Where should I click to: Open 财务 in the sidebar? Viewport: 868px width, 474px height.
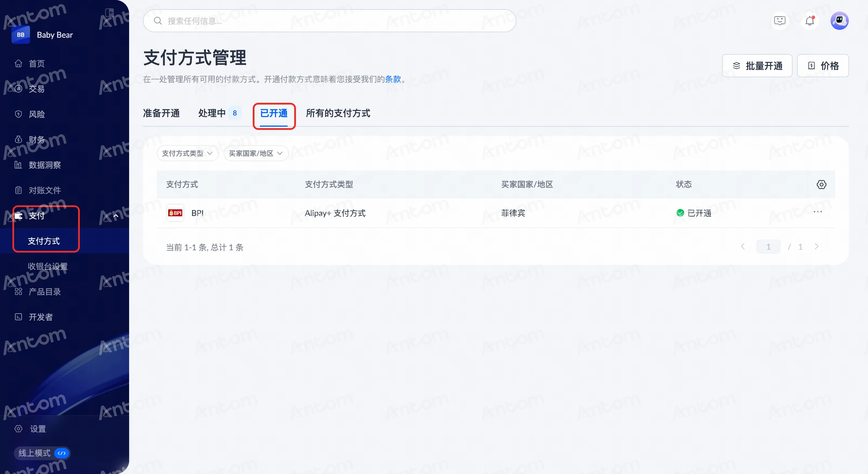click(37, 139)
